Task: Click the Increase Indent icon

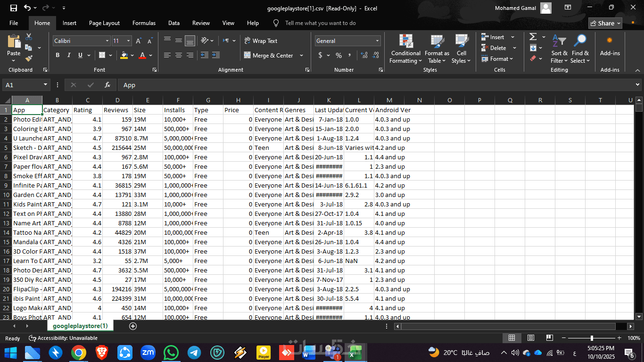Action: click(x=216, y=55)
